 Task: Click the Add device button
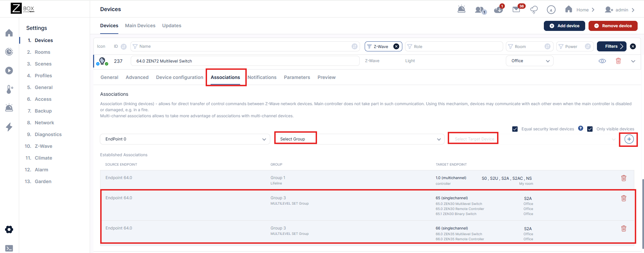[564, 26]
